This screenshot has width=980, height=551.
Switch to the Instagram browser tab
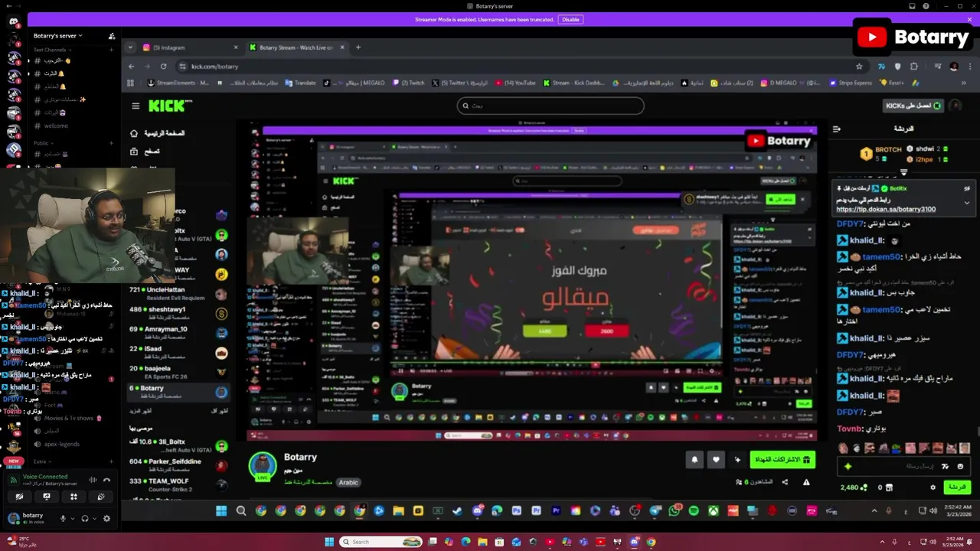click(189, 47)
